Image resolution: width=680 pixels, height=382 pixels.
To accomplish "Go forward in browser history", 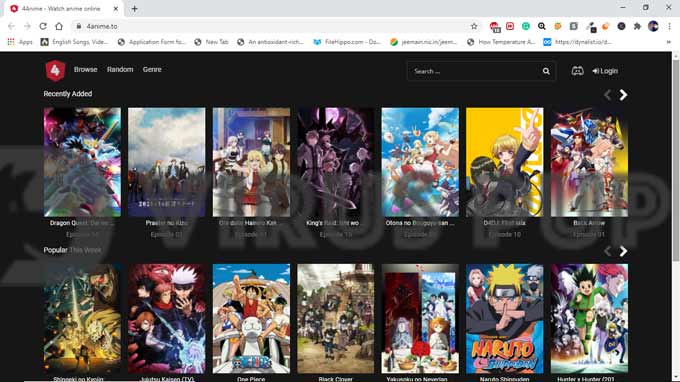I will click(x=27, y=26).
